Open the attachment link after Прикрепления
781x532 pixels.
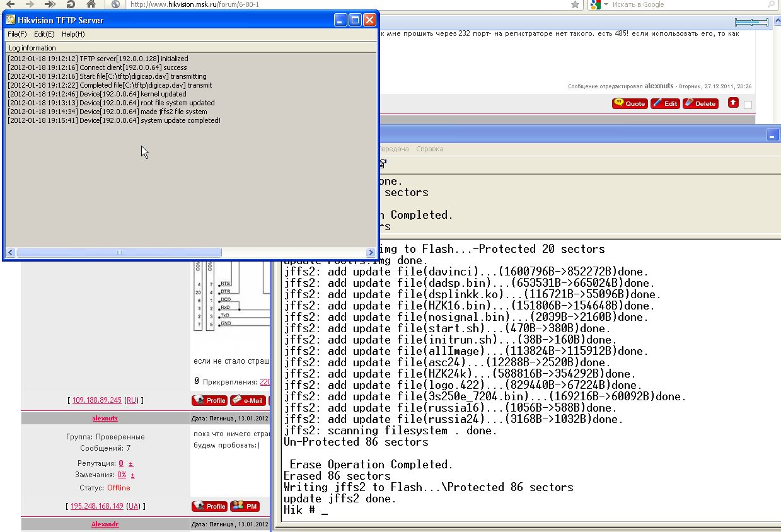click(x=265, y=381)
